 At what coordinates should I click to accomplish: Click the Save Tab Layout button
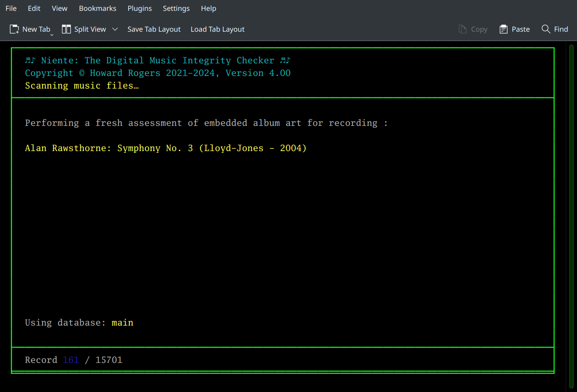point(154,29)
